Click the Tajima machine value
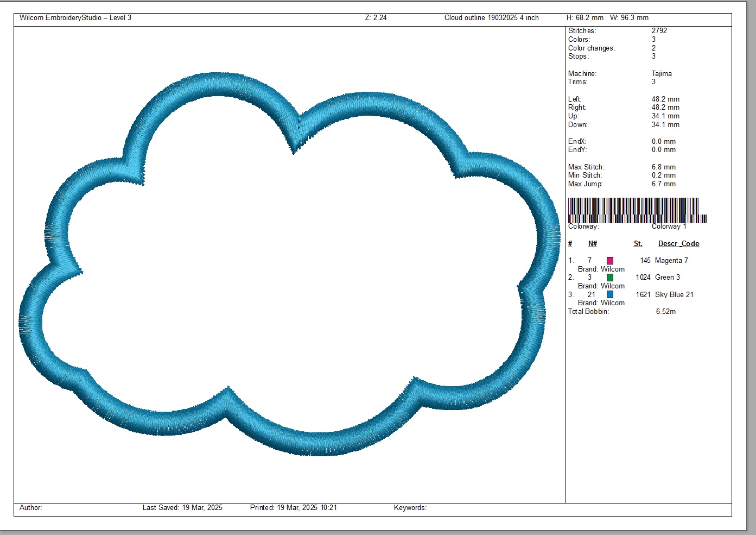The width and height of the screenshot is (756, 535). [x=662, y=74]
